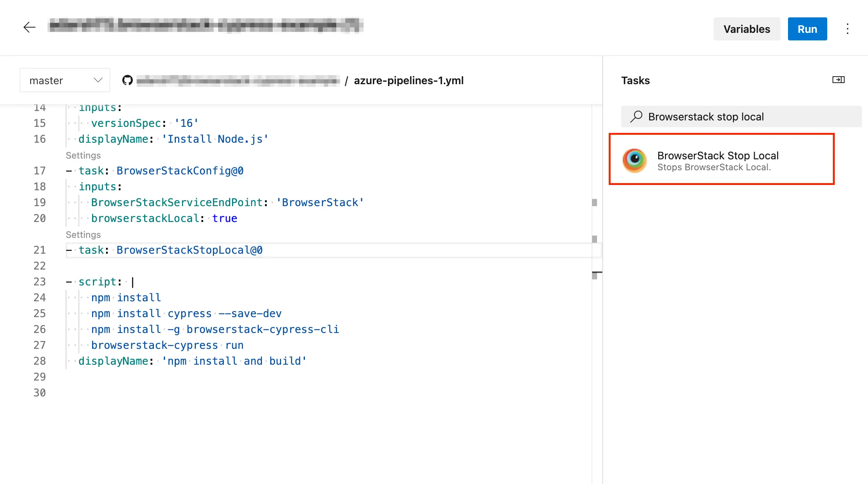
Task: Click the BrowserStack eye logo icon
Action: 634,160
